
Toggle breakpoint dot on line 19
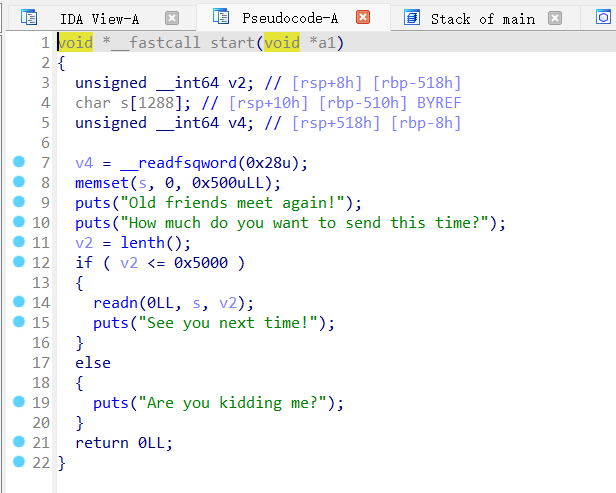click(18, 402)
